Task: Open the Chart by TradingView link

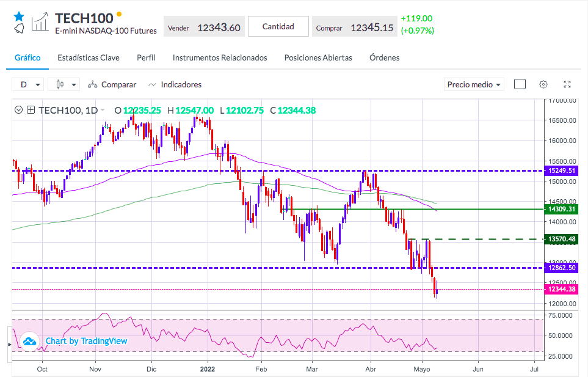Action: [x=86, y=341]
